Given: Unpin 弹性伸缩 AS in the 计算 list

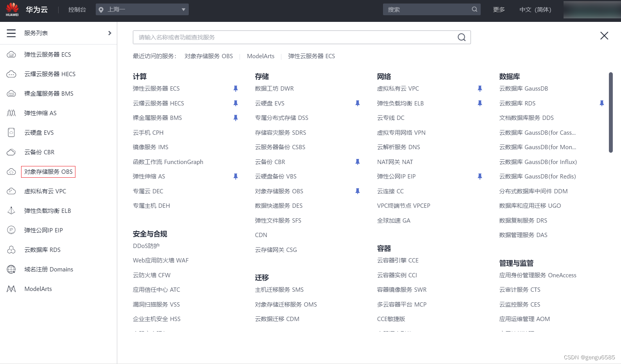Looking at the screenshot, I should point(236,177).
